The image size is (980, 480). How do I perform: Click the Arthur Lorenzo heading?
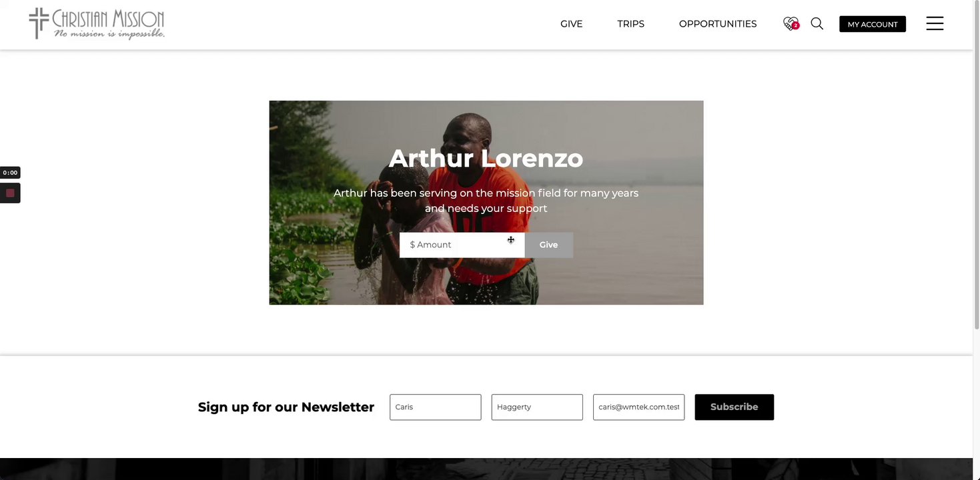[486, 159]
